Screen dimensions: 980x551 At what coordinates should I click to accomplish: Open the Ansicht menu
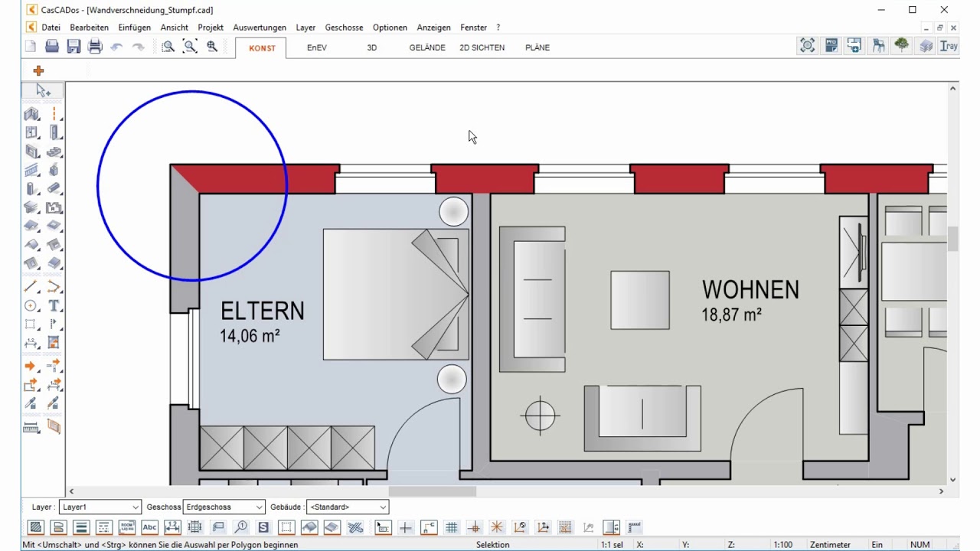click(x=175, y=28)
